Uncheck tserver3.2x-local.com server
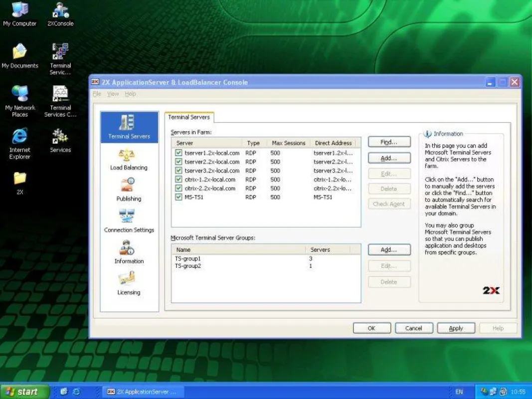Image resolution: width=532 pixels, height=399 pixels. [178, 170]
